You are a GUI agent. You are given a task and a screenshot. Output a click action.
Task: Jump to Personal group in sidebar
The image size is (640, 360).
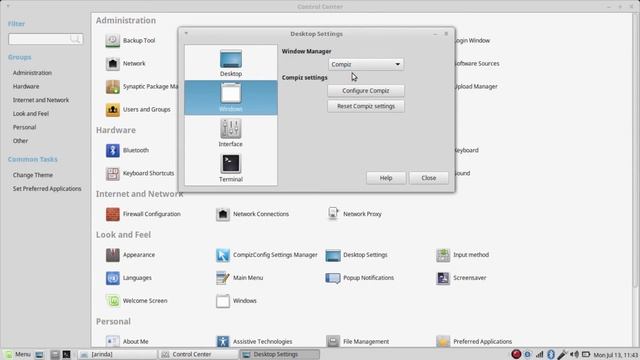(24, 127)
